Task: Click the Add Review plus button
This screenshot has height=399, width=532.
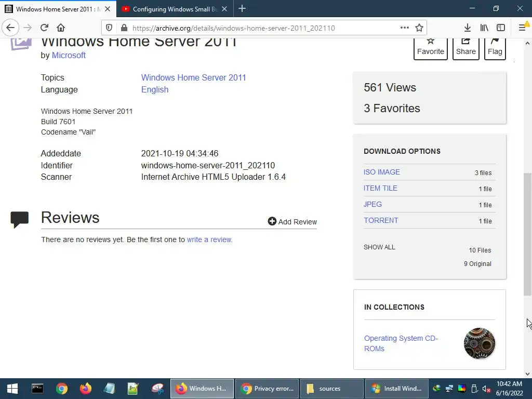Action: (x=292, y=221)
